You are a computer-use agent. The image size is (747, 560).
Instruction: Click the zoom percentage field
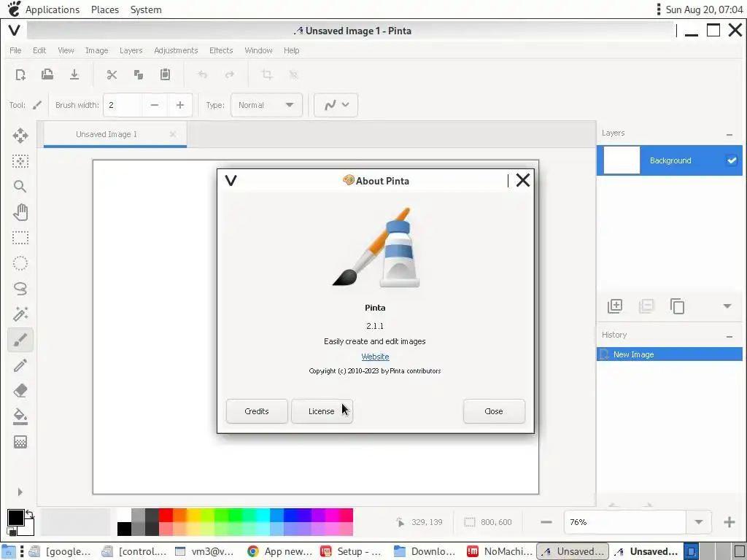click(624, 522)
